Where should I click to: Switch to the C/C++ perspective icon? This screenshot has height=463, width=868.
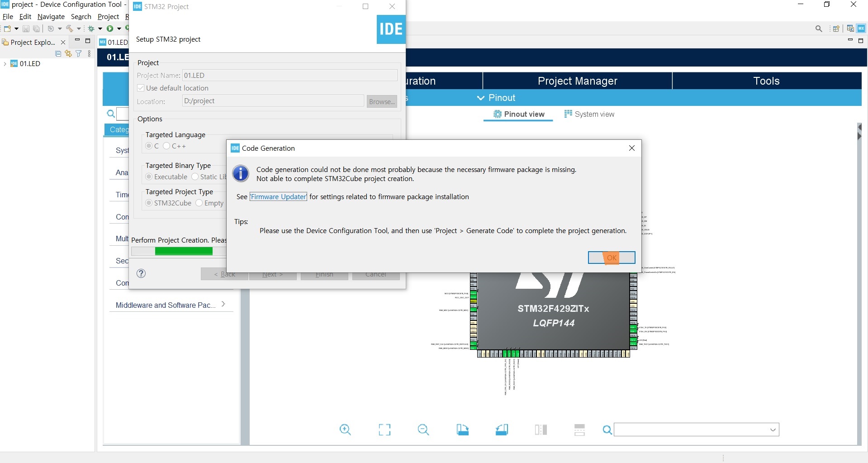tap(850, 29)
